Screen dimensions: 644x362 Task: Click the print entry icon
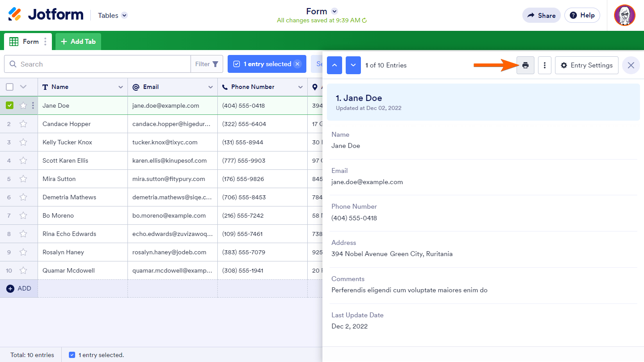[x=525, y=65]
